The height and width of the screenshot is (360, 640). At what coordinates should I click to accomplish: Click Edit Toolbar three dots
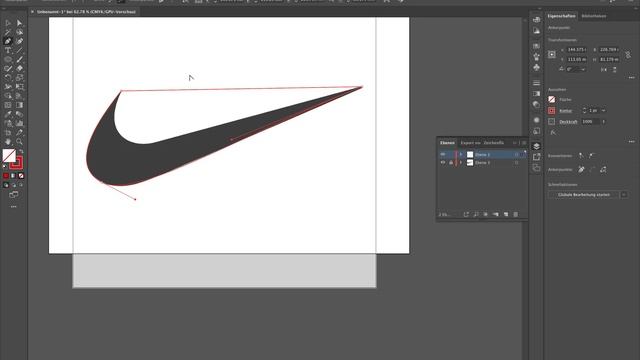(x=13, y=207)
